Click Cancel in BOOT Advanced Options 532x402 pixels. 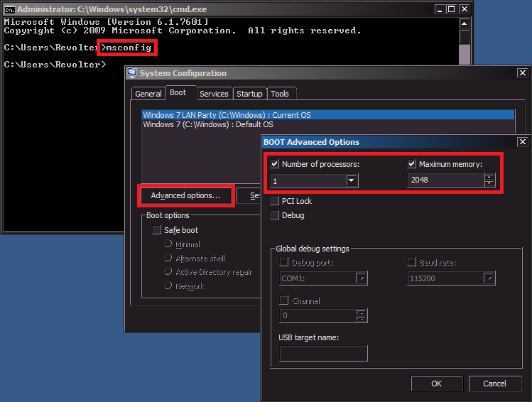pos(494,384)
